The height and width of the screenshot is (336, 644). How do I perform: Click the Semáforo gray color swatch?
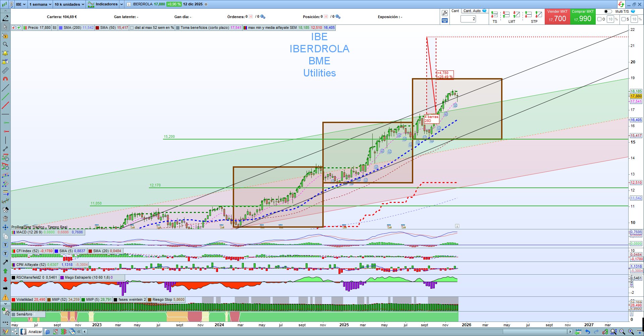13,315
